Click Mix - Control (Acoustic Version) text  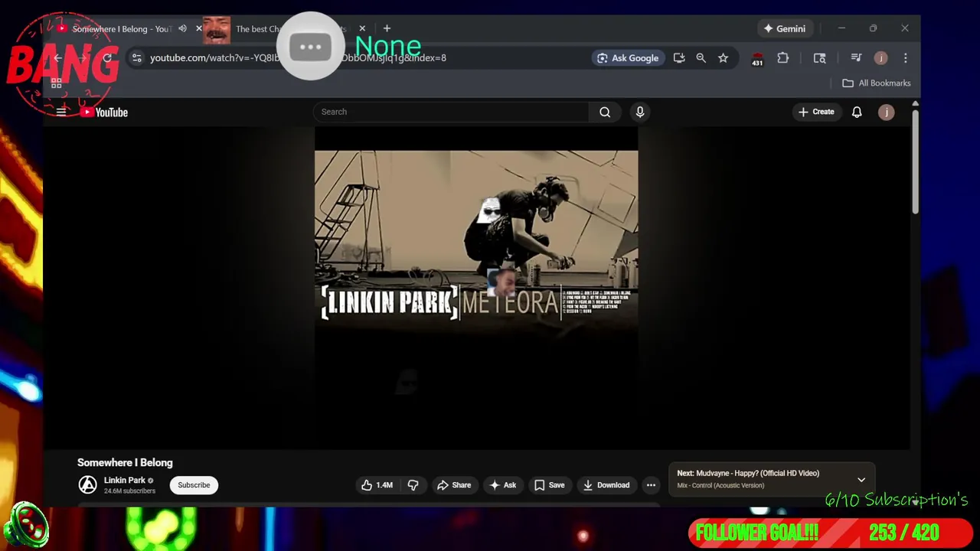[720, 486]
